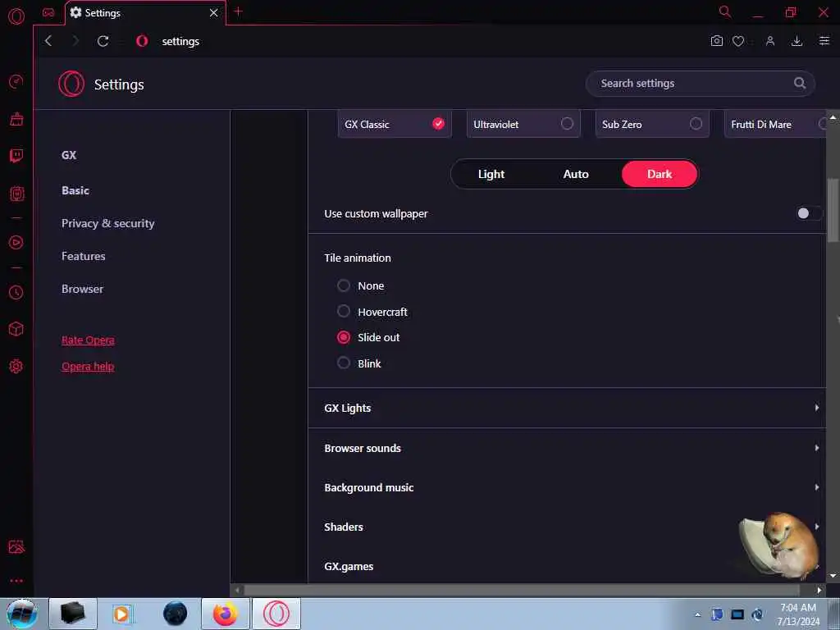The height and width of the screenshot is (630, 840).
Task: Take a snapshot with the camera icon
Action: point(716,41)
